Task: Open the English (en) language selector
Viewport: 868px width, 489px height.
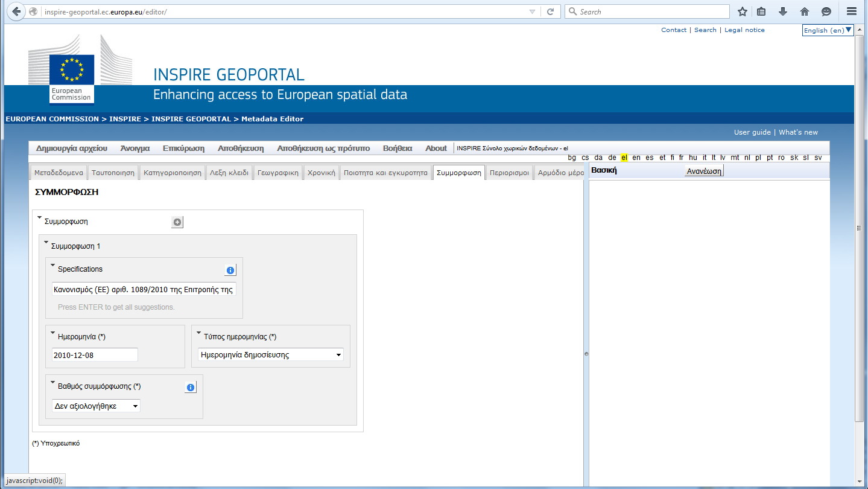Action: point(828,30)
